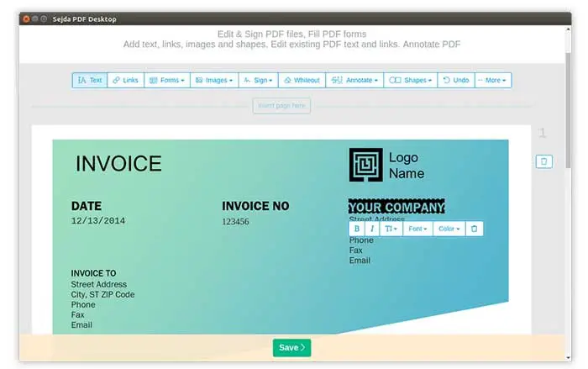The image size is (588, 369).
Task: Activate the Links tool
Action: [x=126, y=81]
